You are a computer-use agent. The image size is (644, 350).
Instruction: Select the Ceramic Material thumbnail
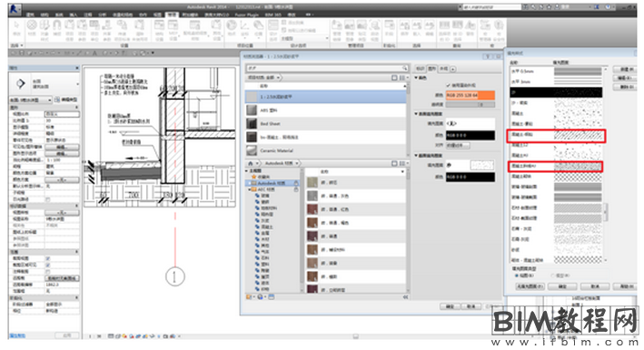click(x=252, y=151)
